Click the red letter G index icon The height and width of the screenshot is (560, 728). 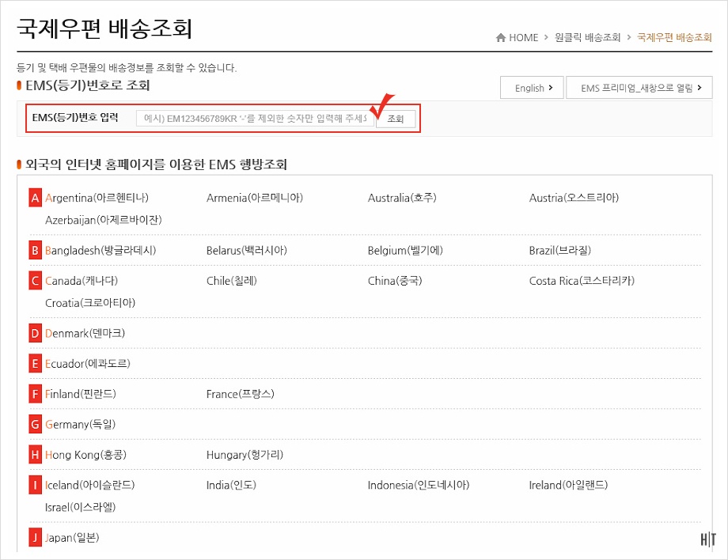click(x=36, y=425)
